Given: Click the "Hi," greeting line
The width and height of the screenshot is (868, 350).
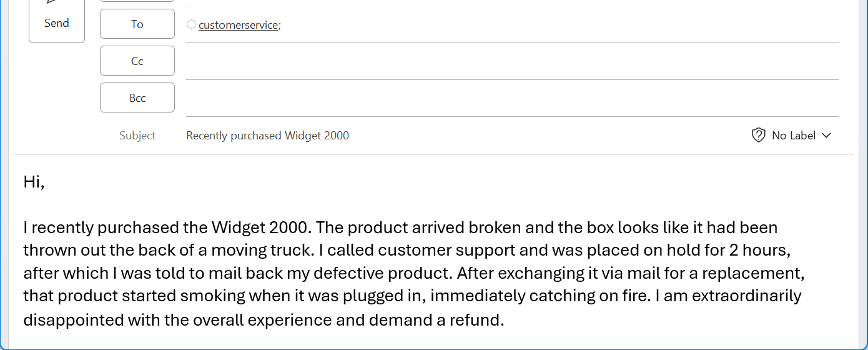Looking at the screenshot, I should coord(34,182).
